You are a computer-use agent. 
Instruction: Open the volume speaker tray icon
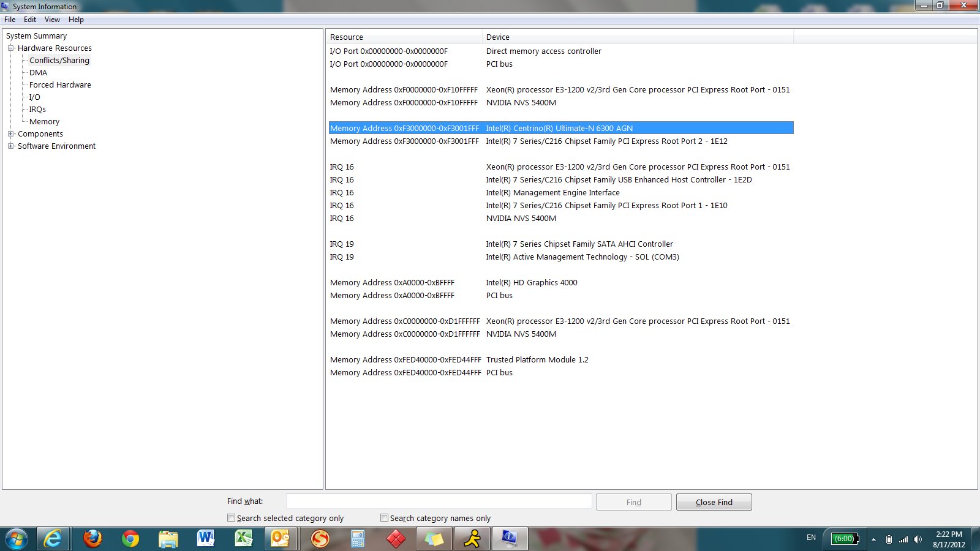[x=918, y=539]
